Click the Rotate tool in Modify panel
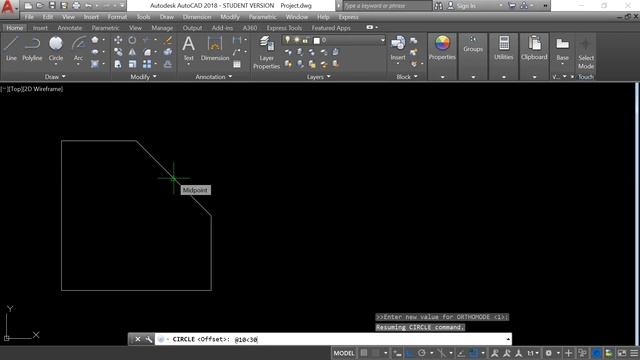 132,40
